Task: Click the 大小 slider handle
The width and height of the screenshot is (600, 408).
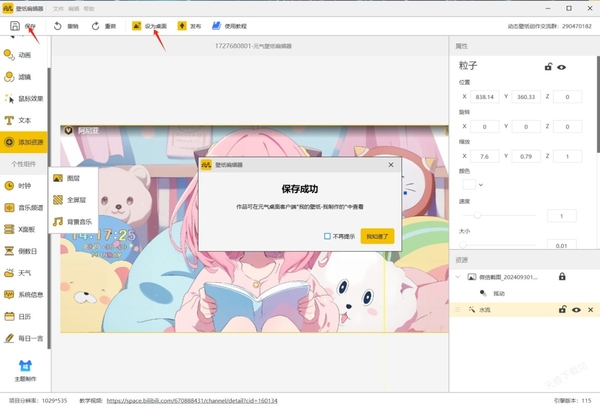Action: (463, 245)
